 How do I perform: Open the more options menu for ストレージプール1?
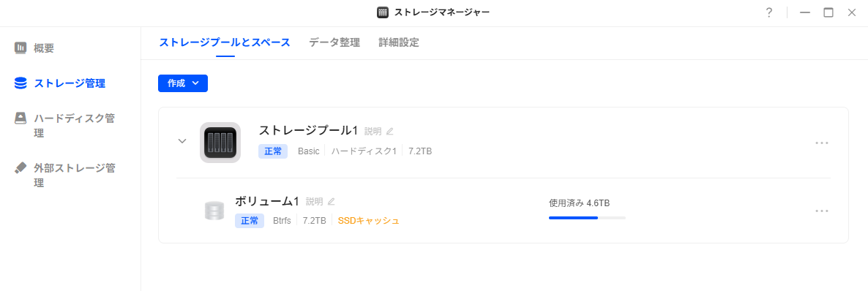[821, 143]
